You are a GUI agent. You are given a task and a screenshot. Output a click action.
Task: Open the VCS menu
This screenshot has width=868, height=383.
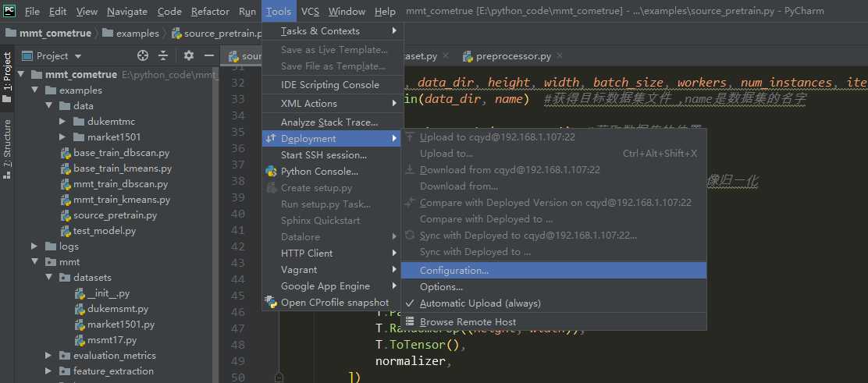point(310,12)
